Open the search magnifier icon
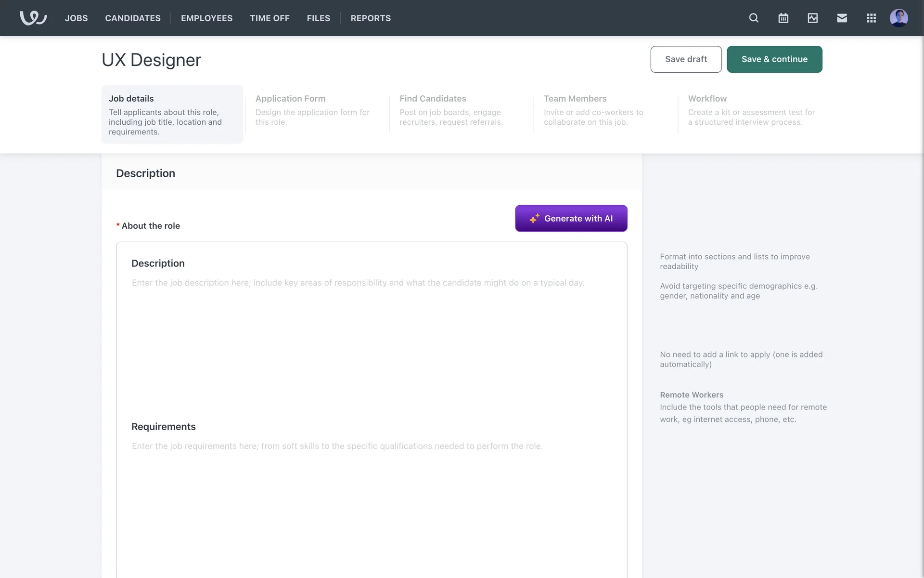 coord(754,18)
